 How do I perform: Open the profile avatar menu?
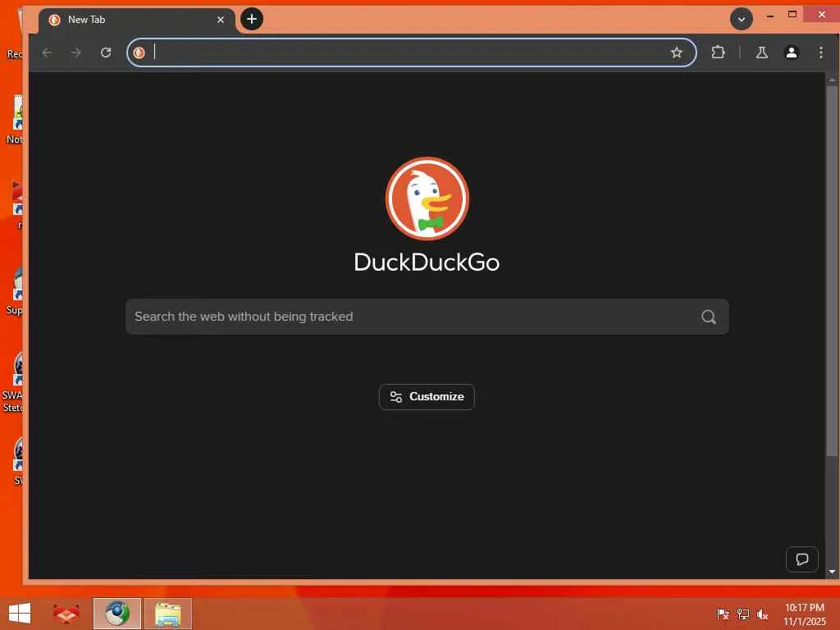792,52
